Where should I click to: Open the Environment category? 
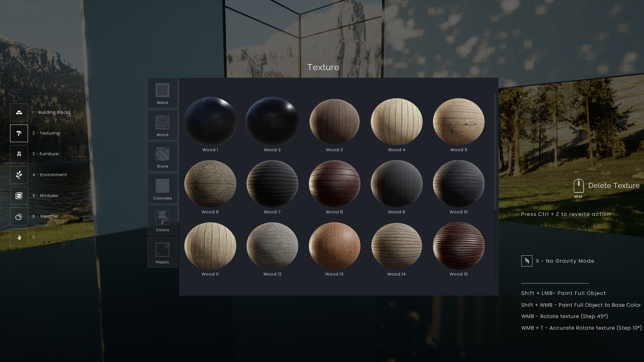point(19,175)
